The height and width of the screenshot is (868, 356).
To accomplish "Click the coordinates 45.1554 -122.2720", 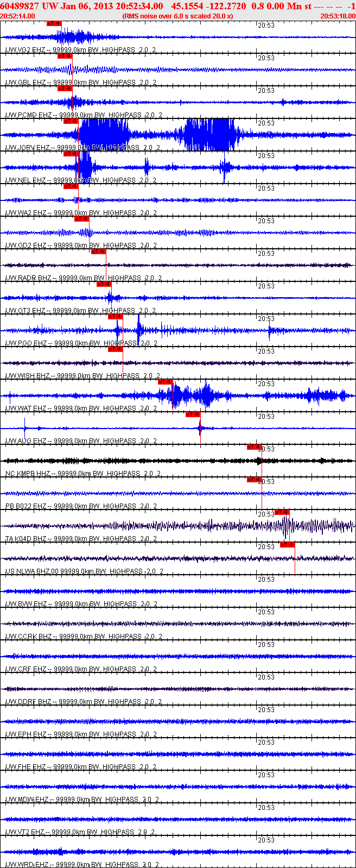I will (x=208, y=6).
